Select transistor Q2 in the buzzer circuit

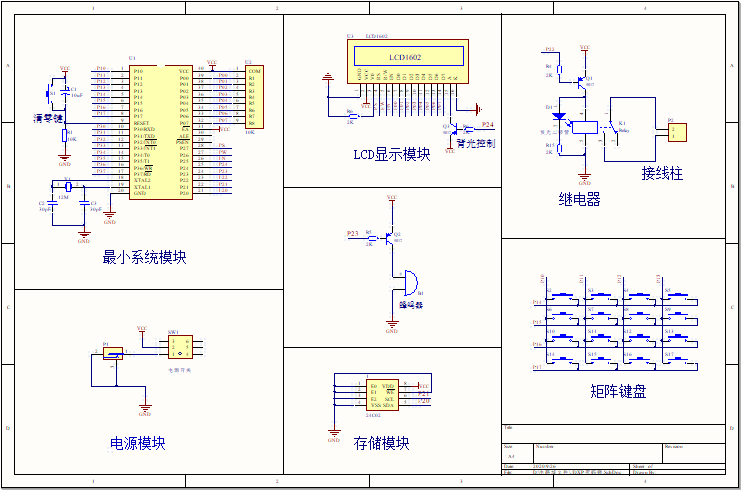click(x=390, y=238)
